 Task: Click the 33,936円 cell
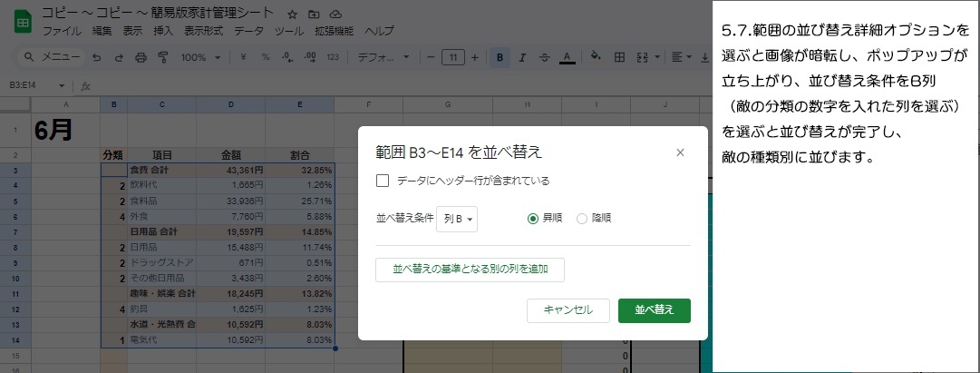click(230, 201)
